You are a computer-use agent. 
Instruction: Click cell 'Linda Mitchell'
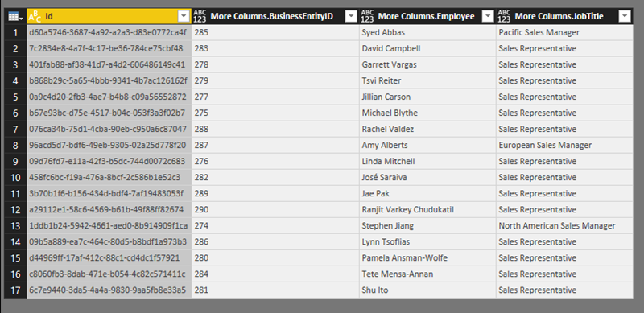point(427,161)
